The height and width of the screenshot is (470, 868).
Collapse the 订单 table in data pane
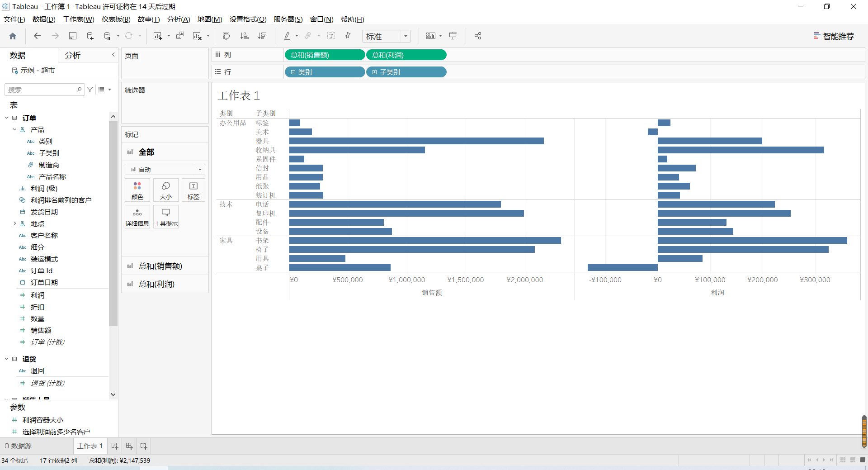(x=6, y=118)
